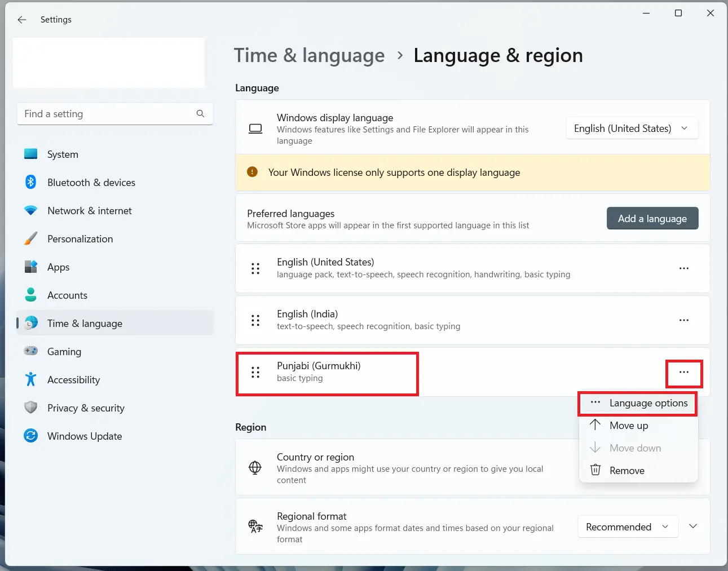The width and height of the screenshot is (728, 571).
Task: Focus the Find a setting search box
Action: pyautogui.click(x=115, y=114)
